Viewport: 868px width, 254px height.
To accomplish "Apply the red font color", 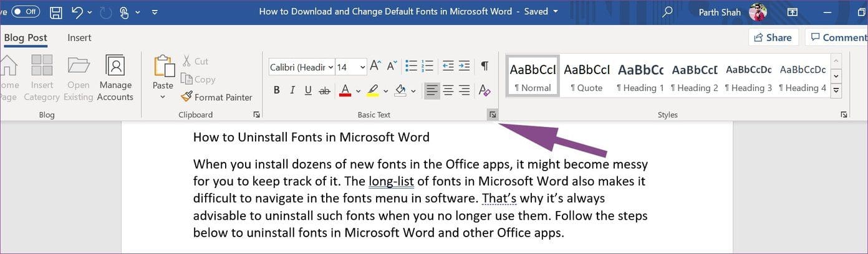I will pyautogui.click(x=345, y=91).
